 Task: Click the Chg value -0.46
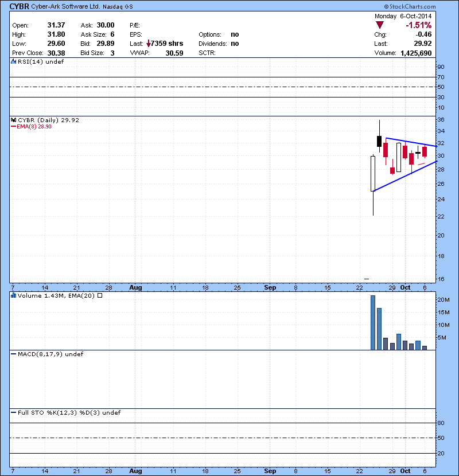[x=423, y=34]
